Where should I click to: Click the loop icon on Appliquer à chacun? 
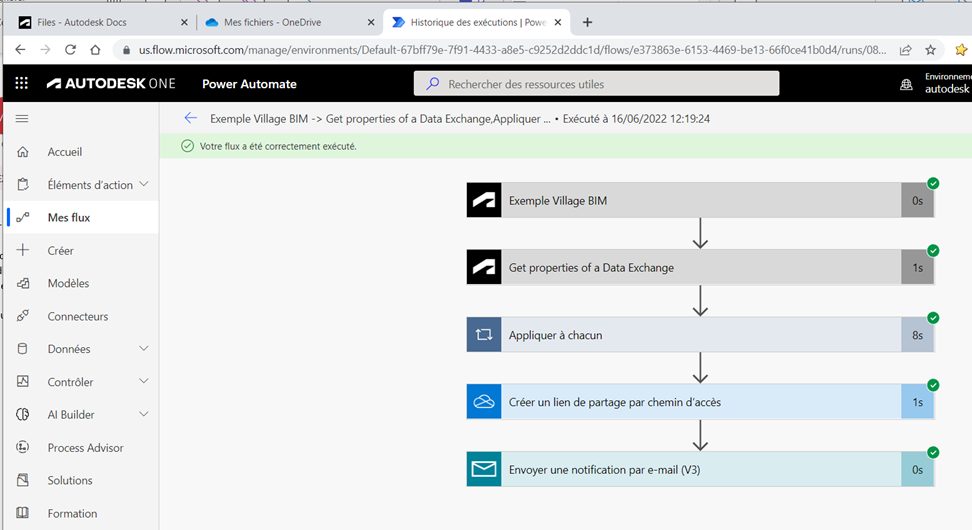coord(484,335)
